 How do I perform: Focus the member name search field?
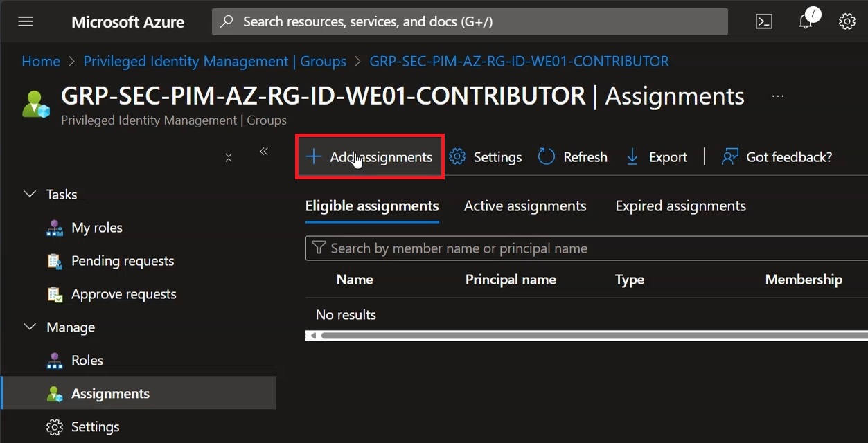587,248
